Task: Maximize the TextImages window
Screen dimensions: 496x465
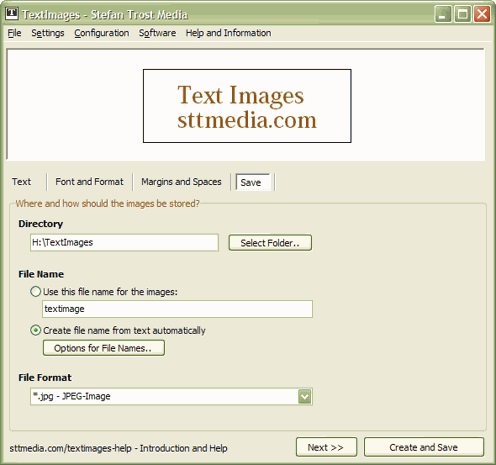Action: tap(463, 14)
